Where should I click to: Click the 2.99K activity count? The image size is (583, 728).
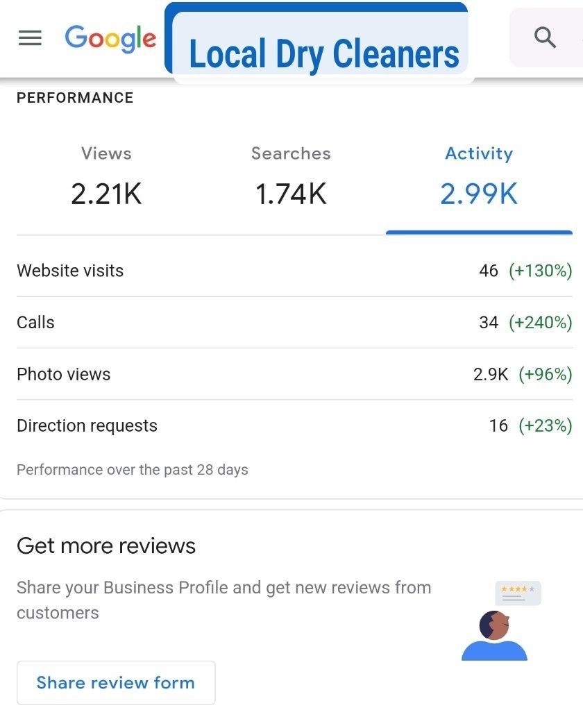point(479,194)
